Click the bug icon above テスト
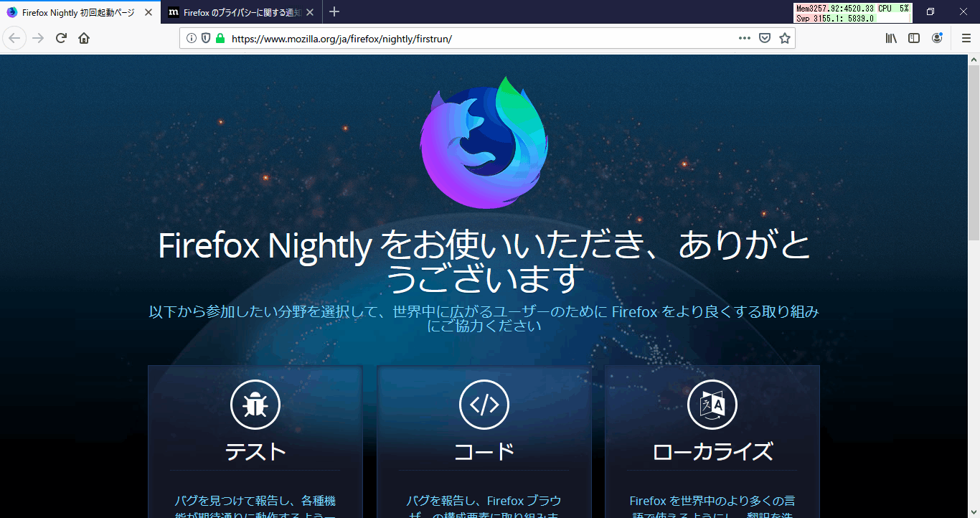 (x=255, y=405)
